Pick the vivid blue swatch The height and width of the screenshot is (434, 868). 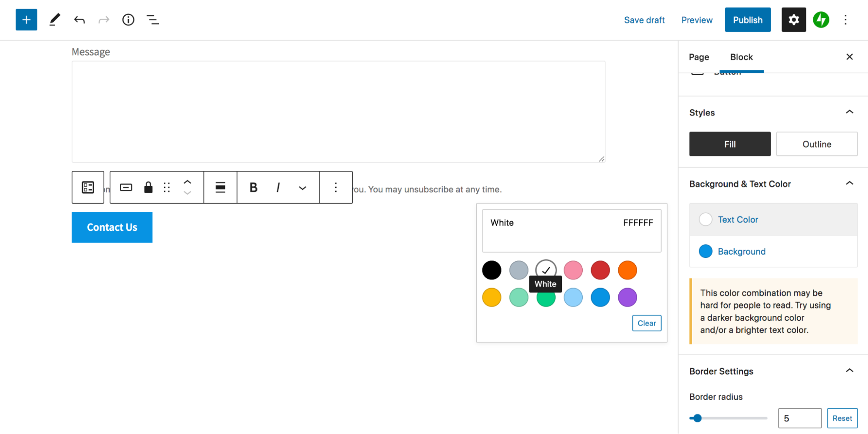pyautogui.click(x=601, y=297)
